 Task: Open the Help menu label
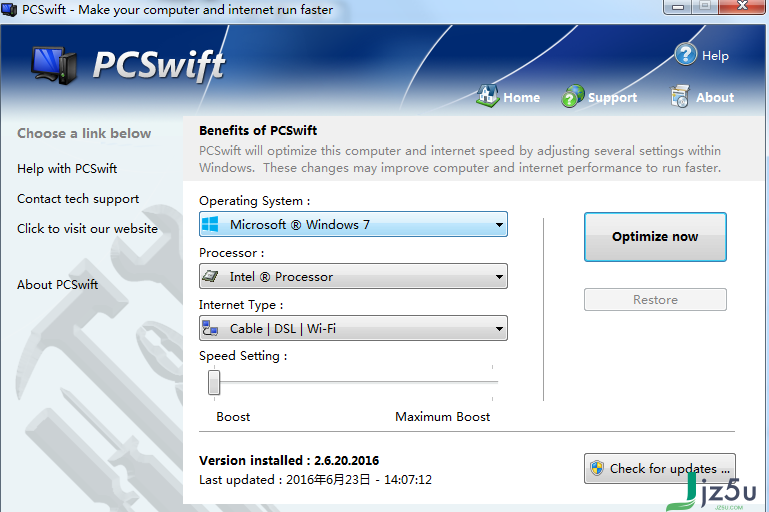point(715,55)
